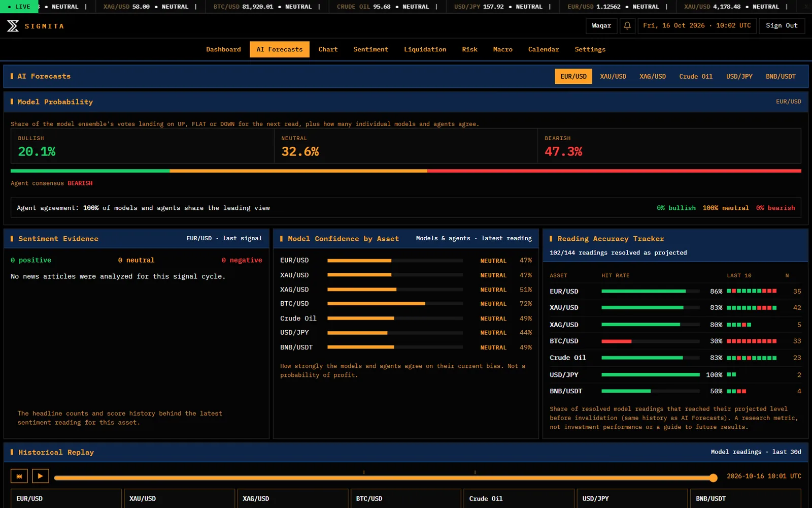Open the Settings tab
812x508 pixels.
point(590,49)
